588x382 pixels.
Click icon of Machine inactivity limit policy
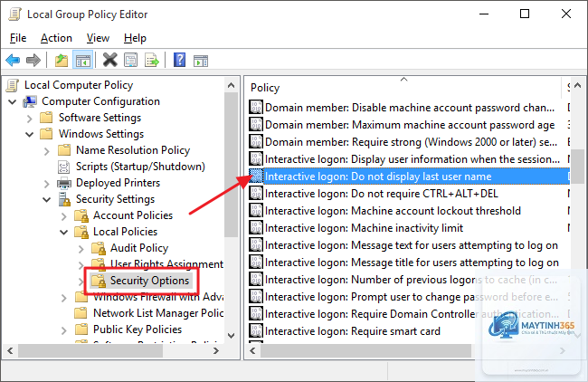(256, 228)
